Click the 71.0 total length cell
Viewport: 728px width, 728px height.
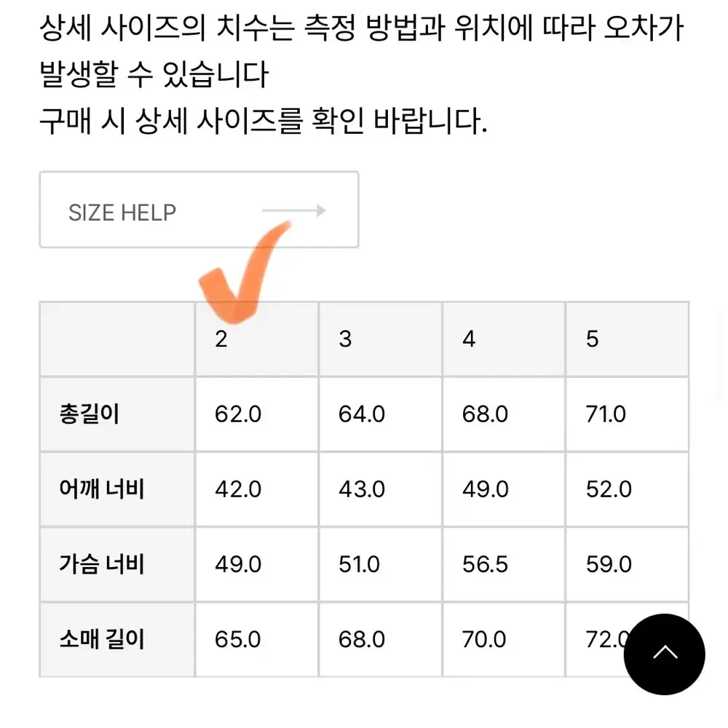pyautogui.click(x=628, y=414)
